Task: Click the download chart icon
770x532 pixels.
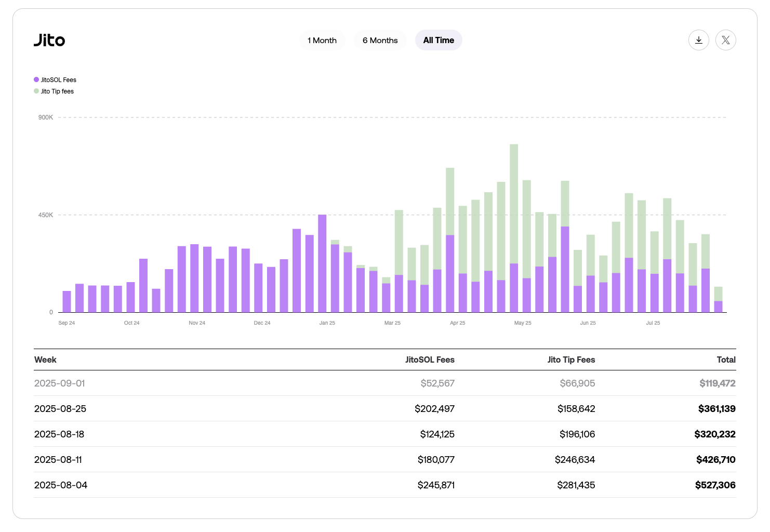Action: pyautogui.click(x=698, y=40)
